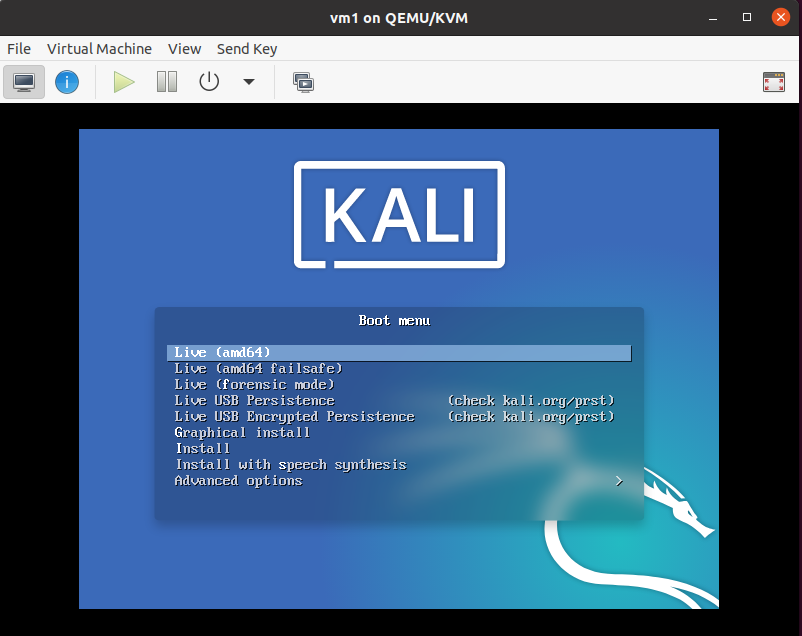The width and height of the screenshot is (802, 636).
Task: Maximize the vm1 QEMU/KVM window
Action: click(747, 17)
